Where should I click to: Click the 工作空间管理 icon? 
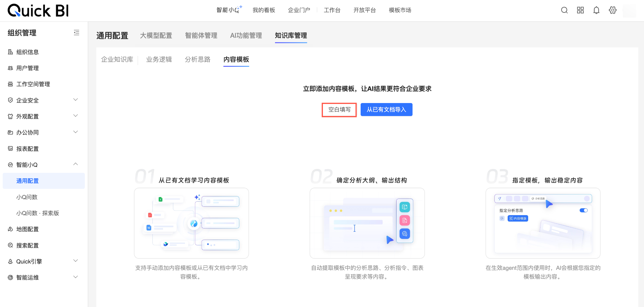[x=10, y=84]
